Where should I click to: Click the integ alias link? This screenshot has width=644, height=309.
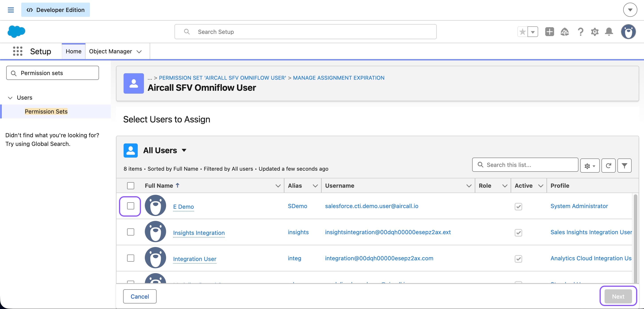coord(295,258)
